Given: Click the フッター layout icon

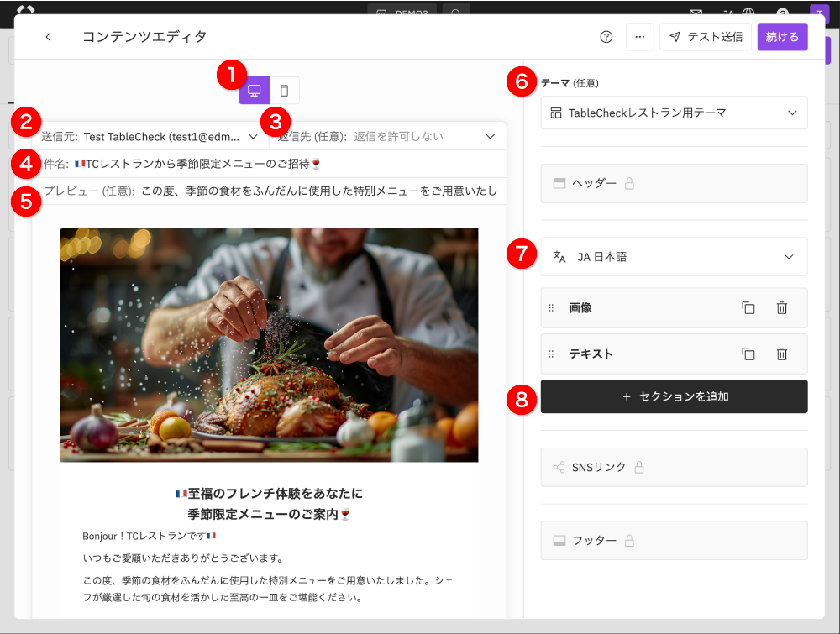Looking at the screenshot, I should click(559, 541).
